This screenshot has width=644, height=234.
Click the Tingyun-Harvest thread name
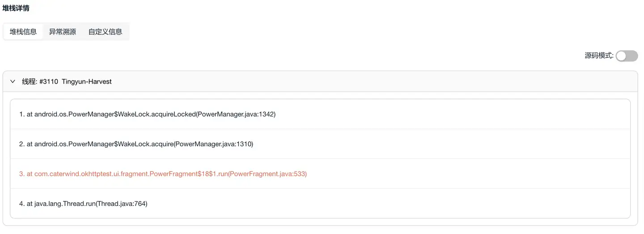87,81
